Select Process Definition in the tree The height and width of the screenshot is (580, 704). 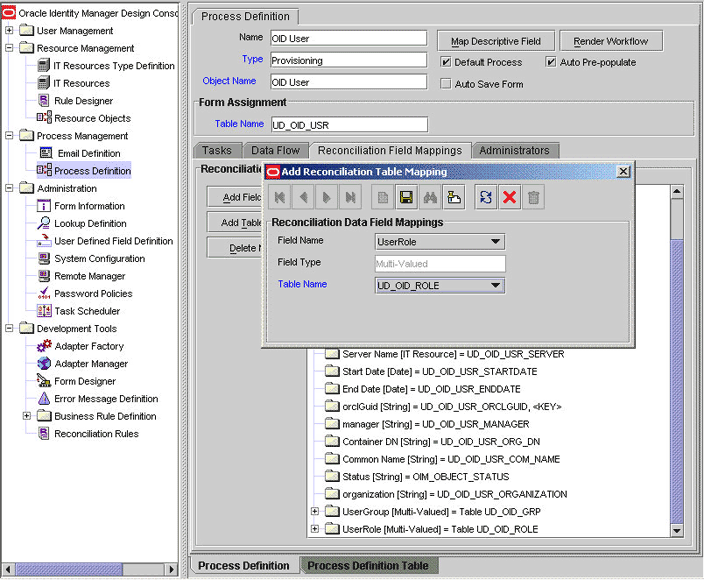tap(92, 171)
